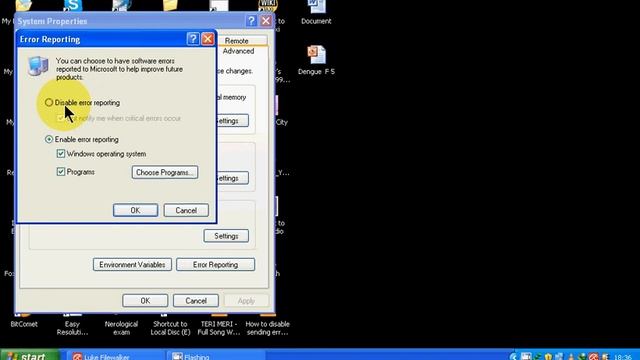The height and width of the screenshot is (360, 640).
Task: Click the System Properties help question-mark icon
Action: click(251, 21)
